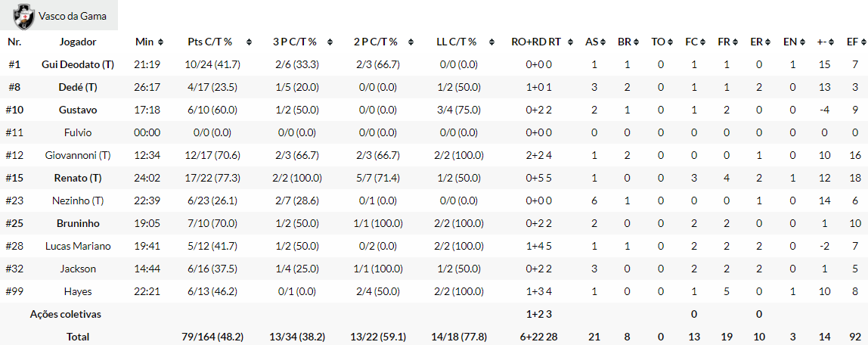Click the Nr. column header
Image resolution: width=868 pixels, height=345 pixels.
[14, 42]
